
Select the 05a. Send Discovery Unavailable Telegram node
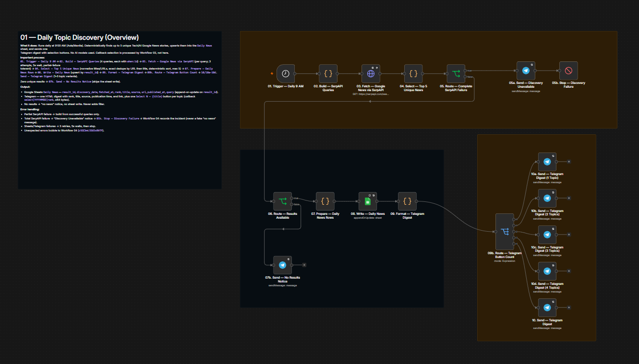(x=526, y=70)
